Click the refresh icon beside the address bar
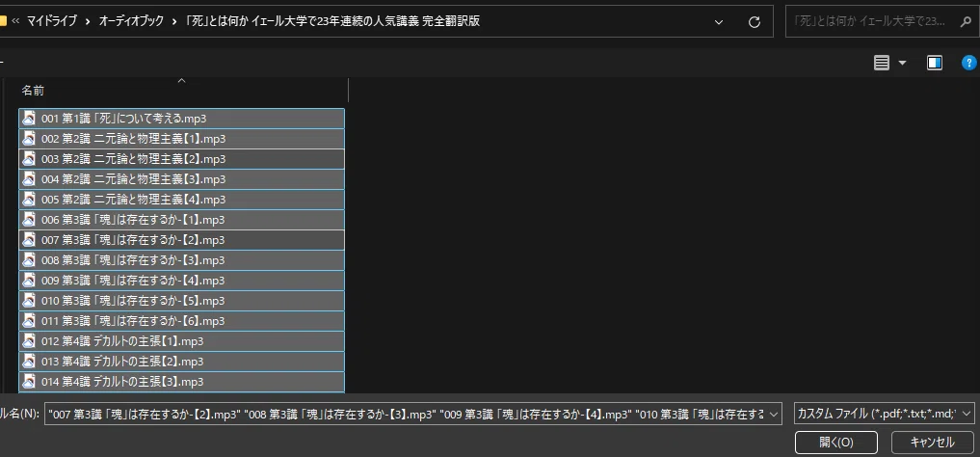Screen dimensions: 980x457 coord(754,21)
